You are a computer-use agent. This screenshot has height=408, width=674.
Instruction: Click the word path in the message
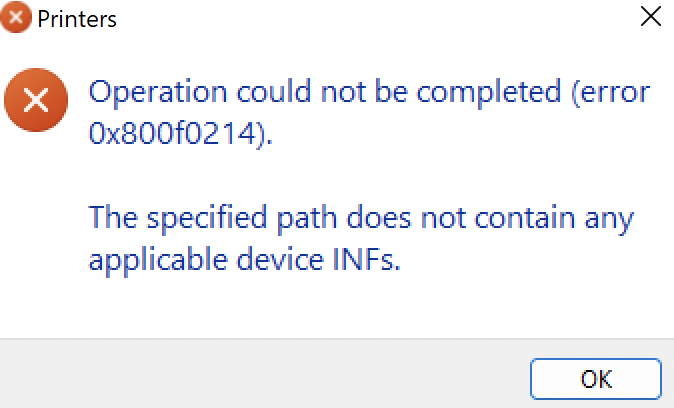[x=306, y=219]
